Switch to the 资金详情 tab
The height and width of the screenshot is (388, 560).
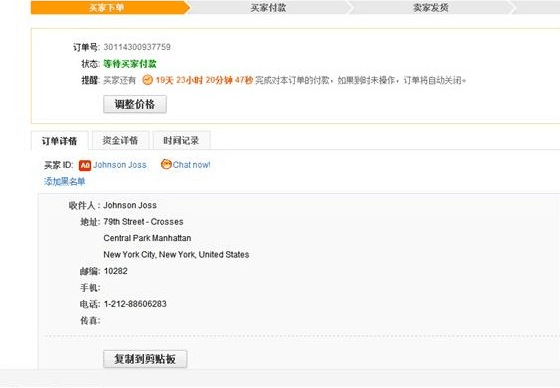tap(120, 140)
